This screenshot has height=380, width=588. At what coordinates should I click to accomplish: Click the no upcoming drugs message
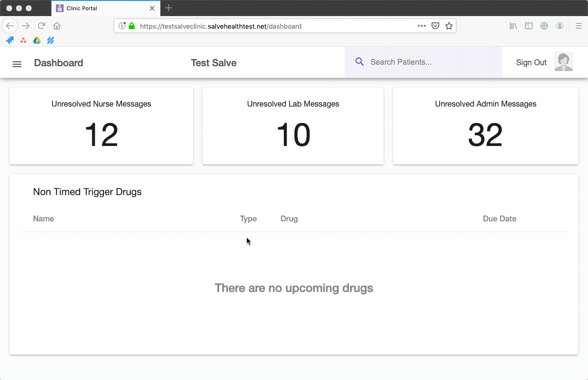(294, 288)
